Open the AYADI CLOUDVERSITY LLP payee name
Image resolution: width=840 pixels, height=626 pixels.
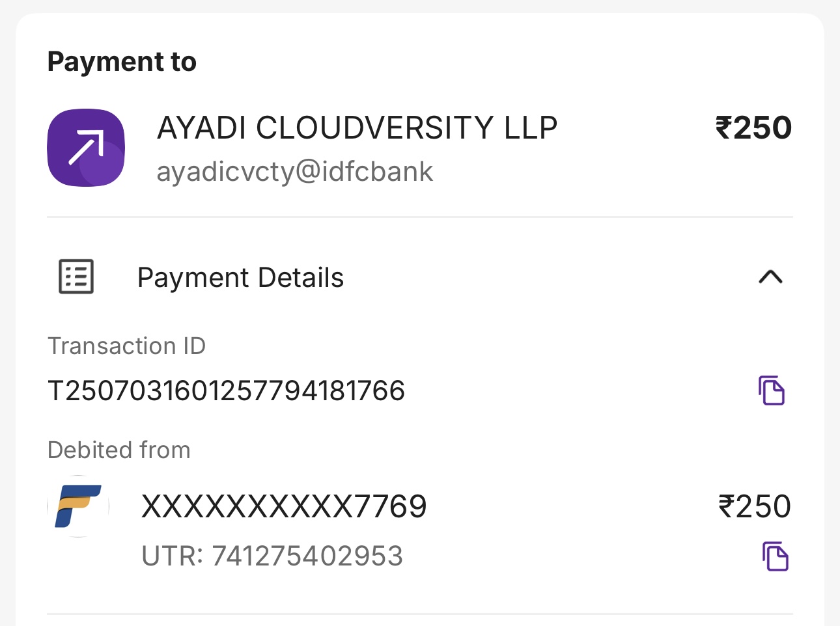357,128
